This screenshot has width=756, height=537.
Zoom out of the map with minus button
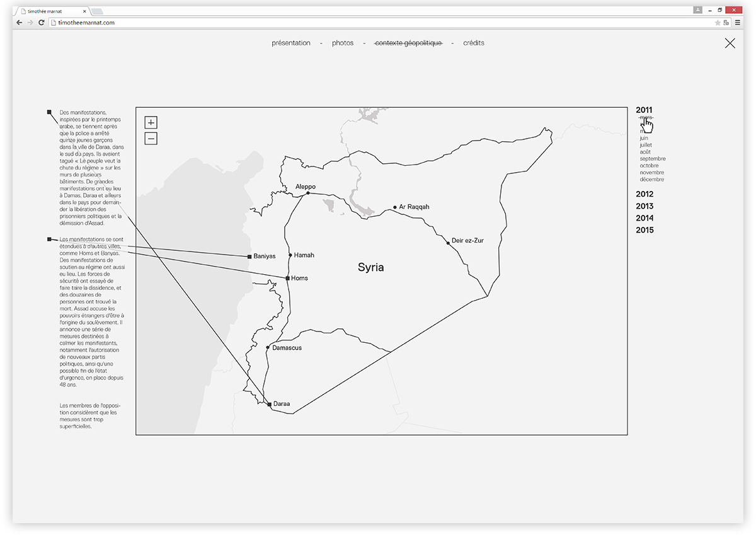click(151, 139)
